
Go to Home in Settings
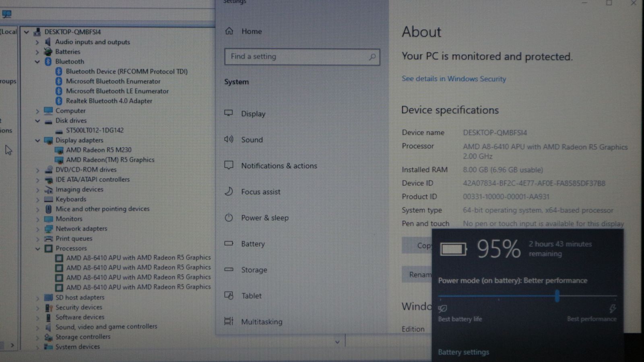pyautogui.click(x=252, y=31)
